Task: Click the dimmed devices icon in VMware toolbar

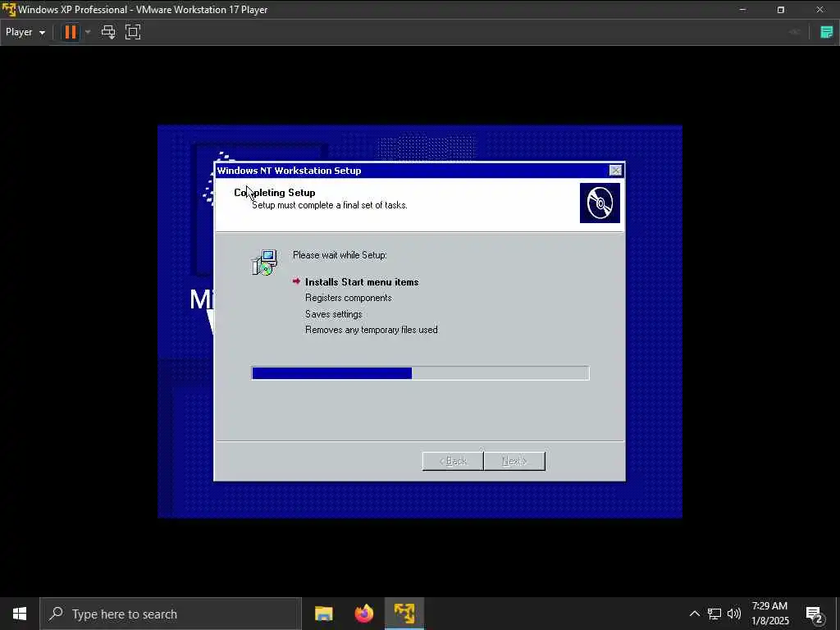Action: tap(794, 32)
